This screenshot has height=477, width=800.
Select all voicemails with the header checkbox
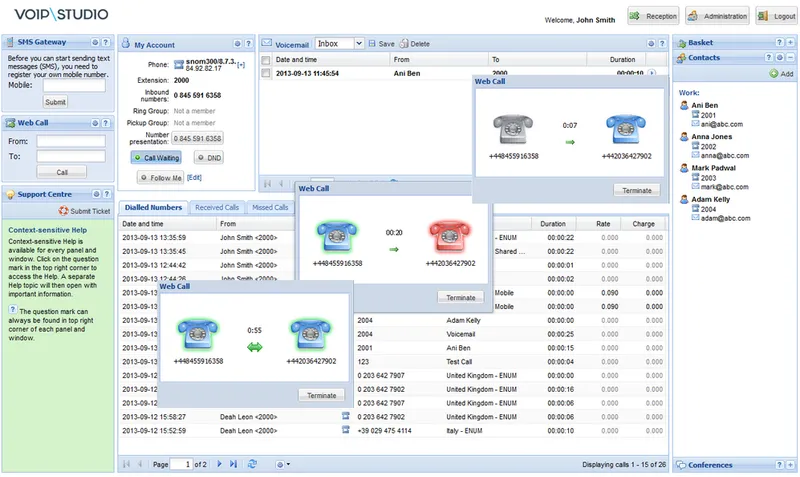click(x=266, y=60)
